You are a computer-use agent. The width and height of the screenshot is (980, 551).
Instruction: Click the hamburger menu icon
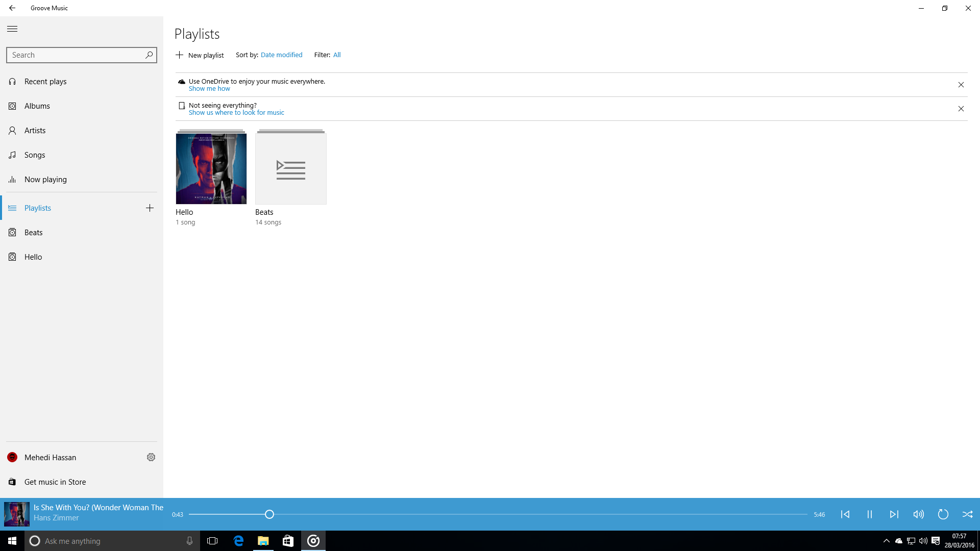tap(12, 28)
